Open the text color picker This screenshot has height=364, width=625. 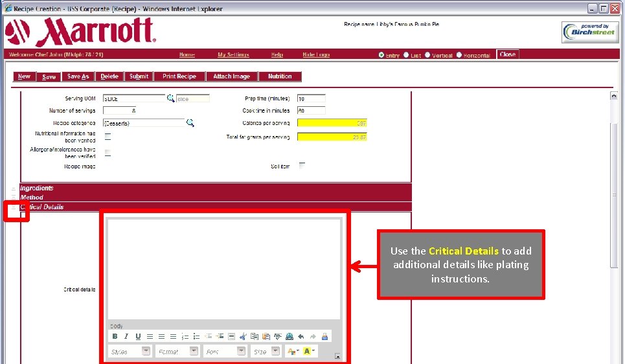293,351
